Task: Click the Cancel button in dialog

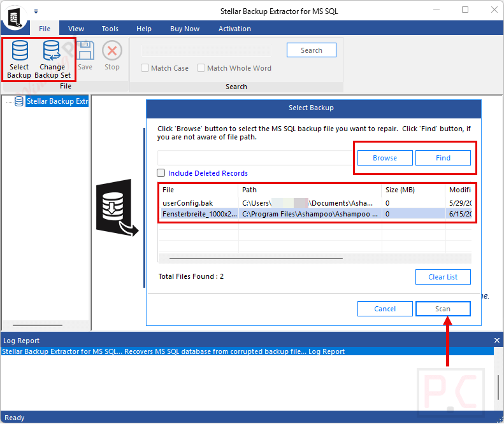Action: click(x=385, y=309)
